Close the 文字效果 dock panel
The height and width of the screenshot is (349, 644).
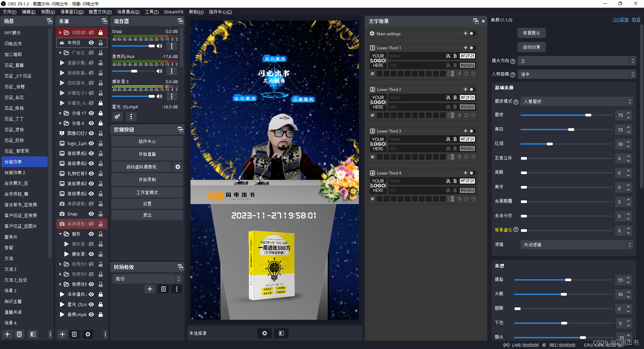(483, 21)
